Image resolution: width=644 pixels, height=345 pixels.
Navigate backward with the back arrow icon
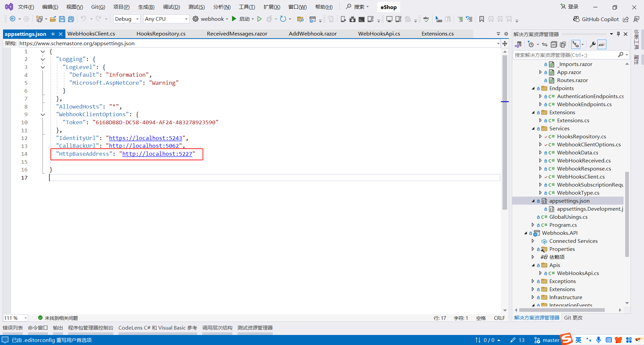click(12, 19)
